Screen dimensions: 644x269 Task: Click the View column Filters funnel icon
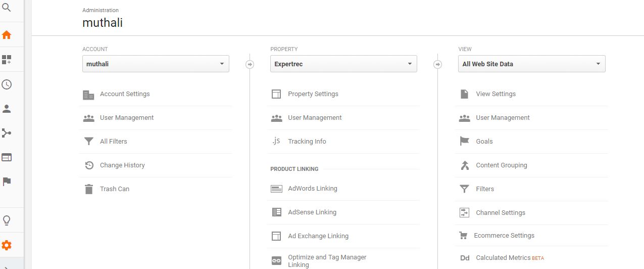465,189
